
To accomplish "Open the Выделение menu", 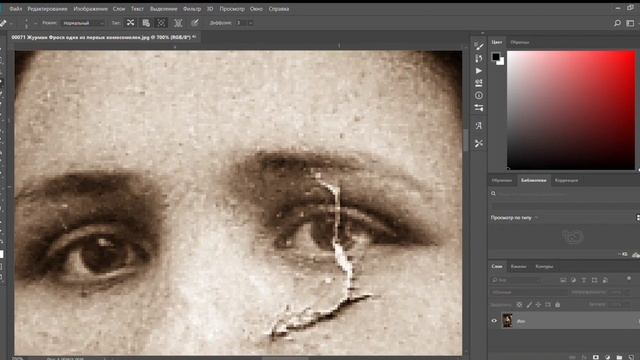I will pos(163,9).
